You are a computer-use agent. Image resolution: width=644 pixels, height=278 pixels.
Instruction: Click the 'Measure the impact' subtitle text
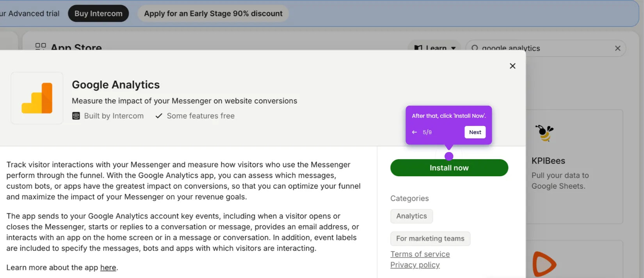184,101
